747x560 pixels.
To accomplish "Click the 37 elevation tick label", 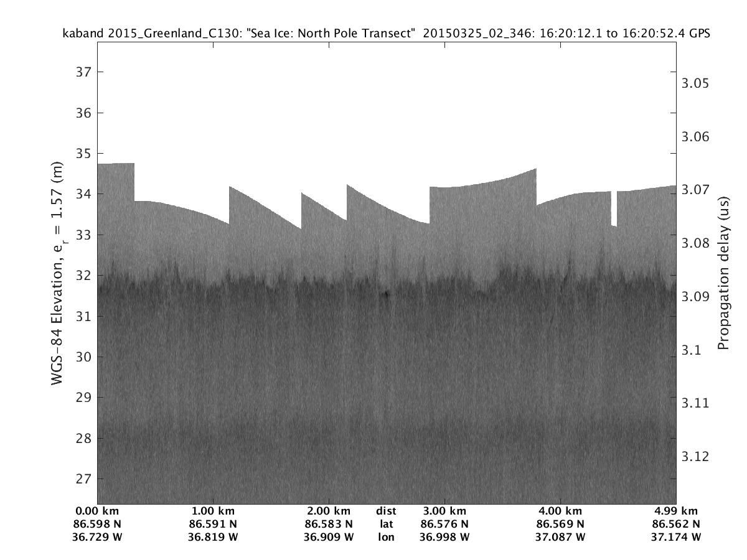I will (83, 72).
